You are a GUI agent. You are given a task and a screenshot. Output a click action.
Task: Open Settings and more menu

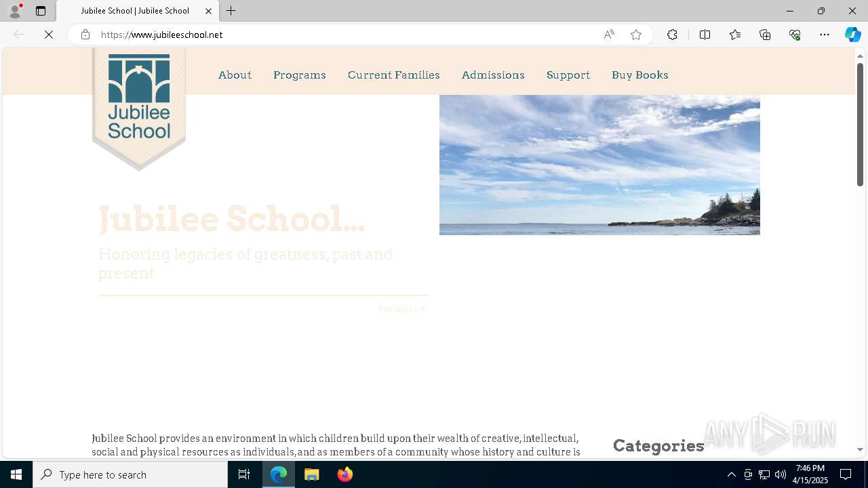tap(825, 35)
